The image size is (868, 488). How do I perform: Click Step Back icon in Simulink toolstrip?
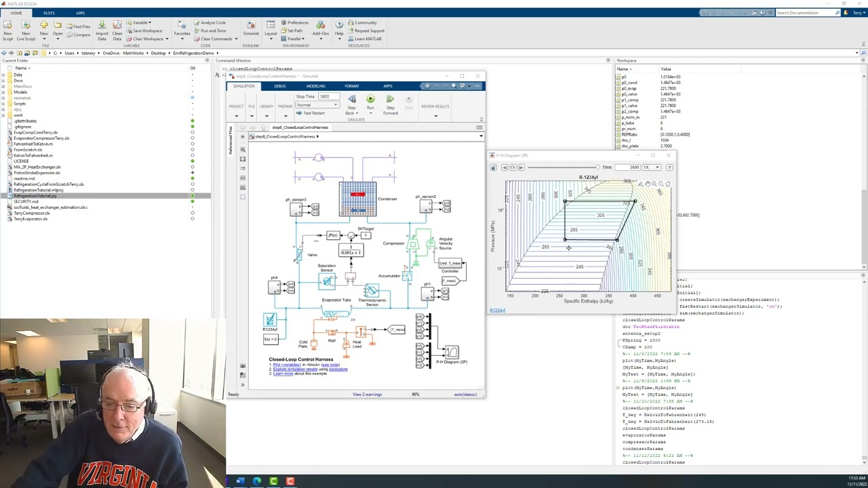pyautogui.click(x=352, y=99)
